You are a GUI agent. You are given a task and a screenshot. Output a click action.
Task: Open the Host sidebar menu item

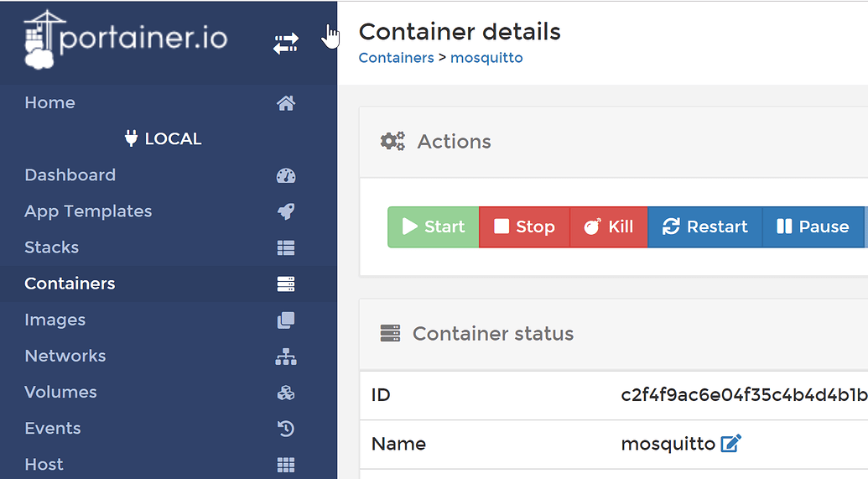click(44, 464)
